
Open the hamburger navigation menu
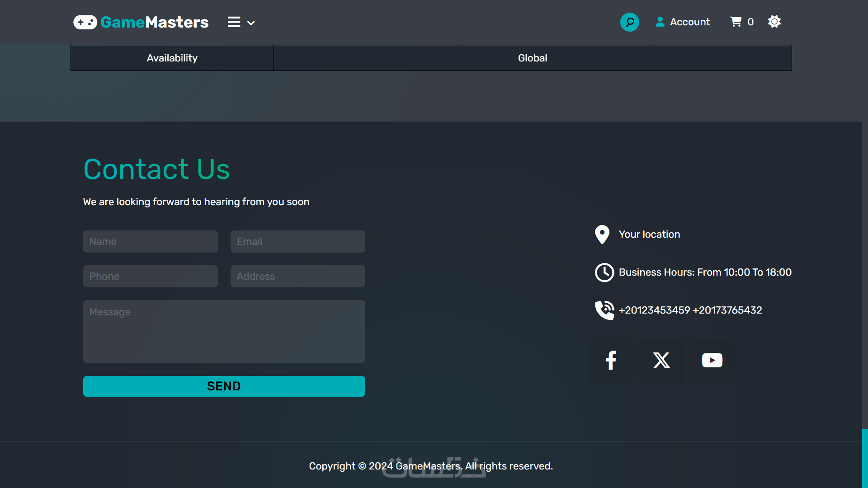234,22
